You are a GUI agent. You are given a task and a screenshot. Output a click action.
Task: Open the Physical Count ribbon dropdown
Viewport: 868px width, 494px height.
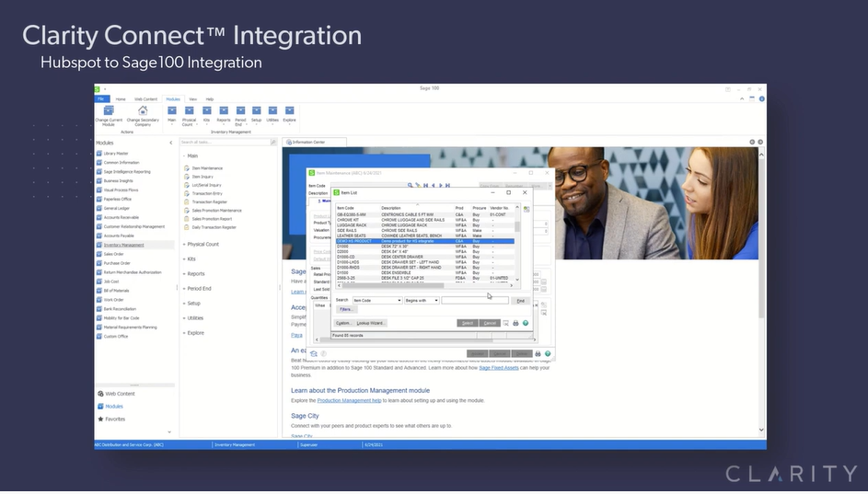[189, 116]
